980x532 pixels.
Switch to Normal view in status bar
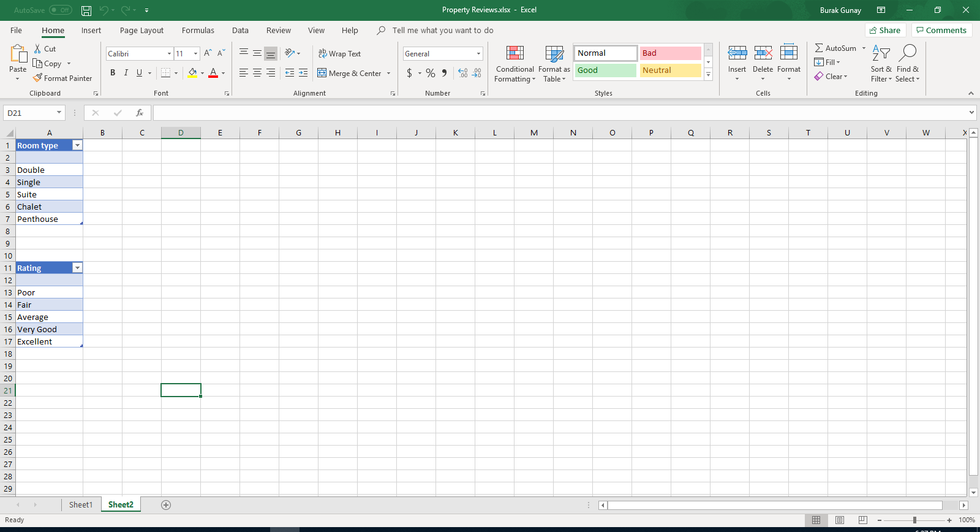pyautogui.click(x=816, y=520)
